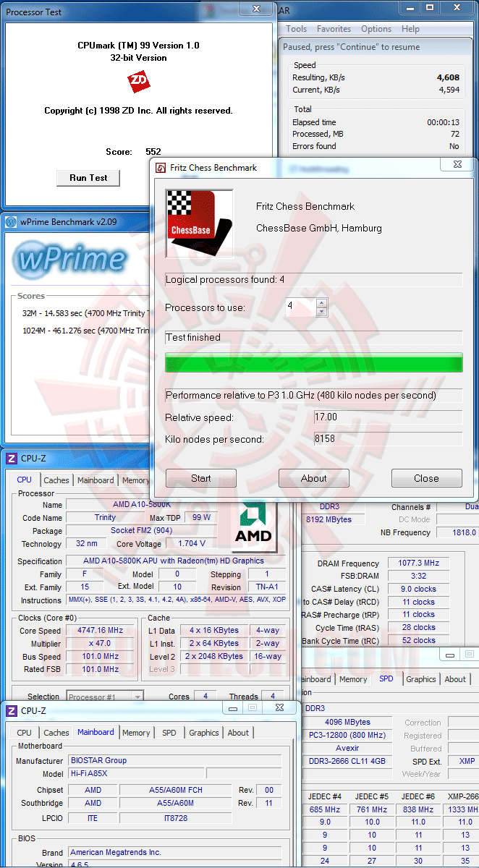This screenshot has height=868, width=479.
Task: Click SPD bandwidth "PC3-12800 (800 MHz)"
Action: tap(349, 735)
